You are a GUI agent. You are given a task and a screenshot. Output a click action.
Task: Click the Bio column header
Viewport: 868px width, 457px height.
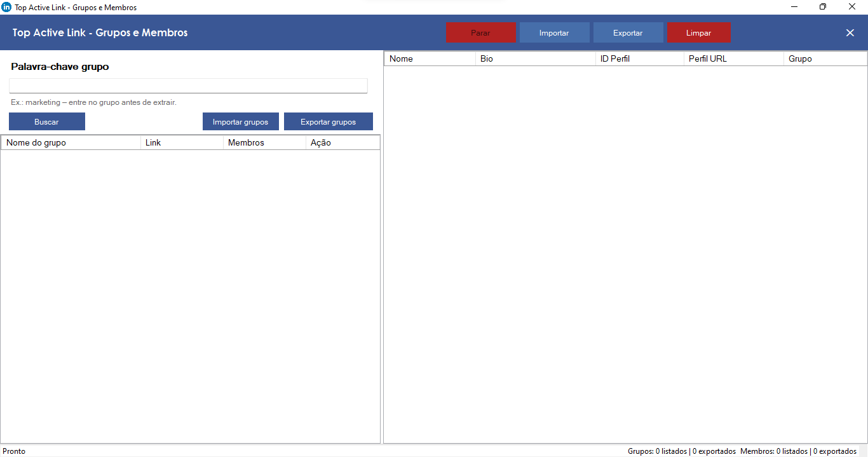(x=535, y=58)
